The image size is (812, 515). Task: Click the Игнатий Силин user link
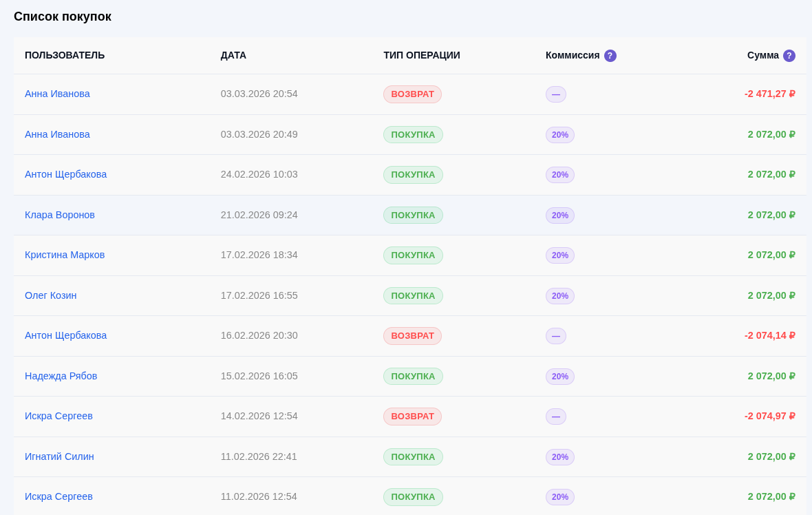(x=59, y=456)
